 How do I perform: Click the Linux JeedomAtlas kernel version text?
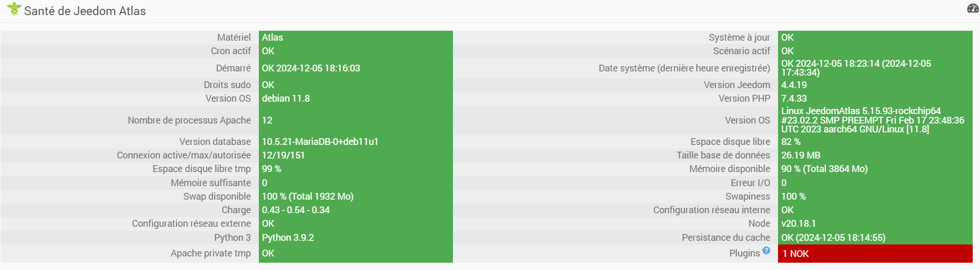coord(872,120)
